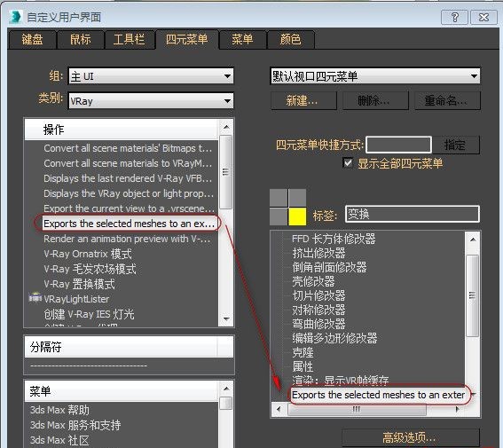
Task: Click the 重命名... button
Action: click(447, 101)
